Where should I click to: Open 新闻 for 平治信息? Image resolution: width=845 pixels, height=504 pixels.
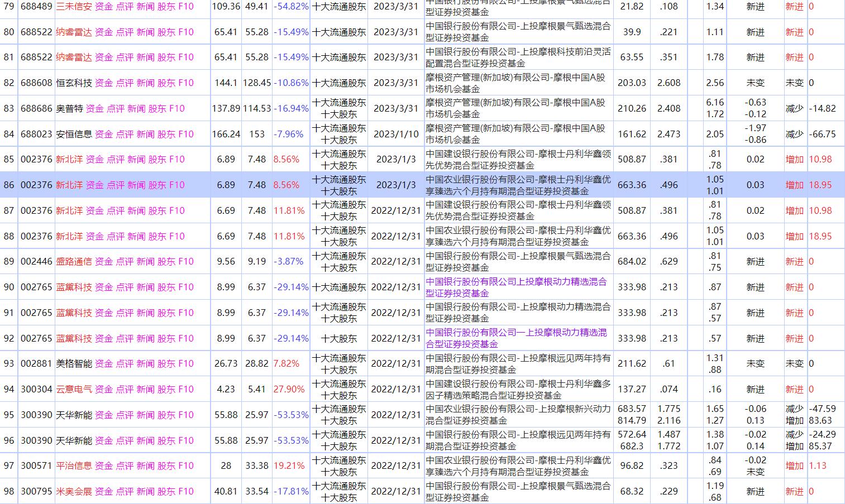click(145, 465)
